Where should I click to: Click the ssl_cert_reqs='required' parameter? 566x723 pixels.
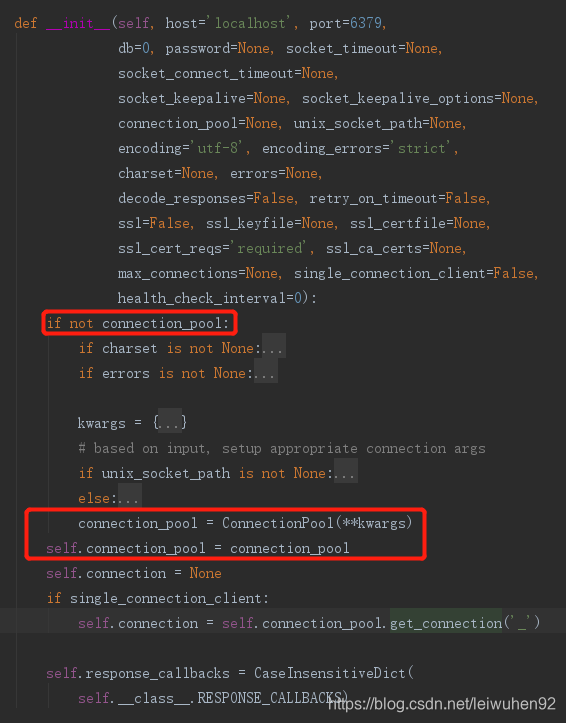coord(213,248)
